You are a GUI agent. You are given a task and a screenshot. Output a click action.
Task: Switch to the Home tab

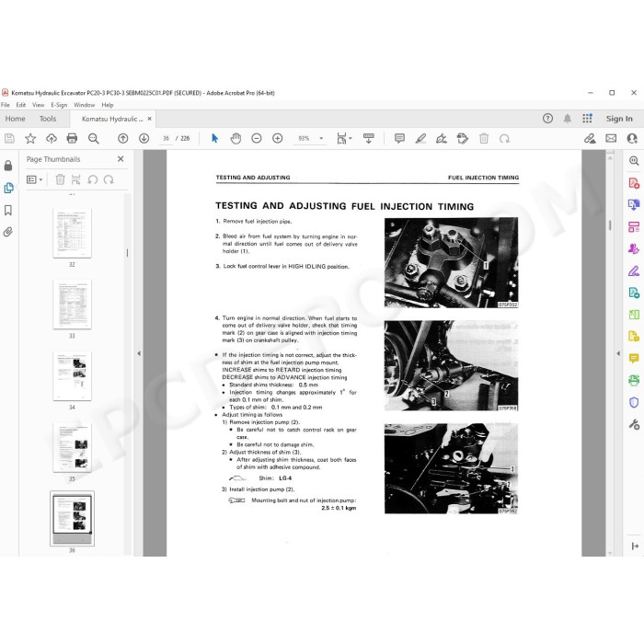pos(16,119)
